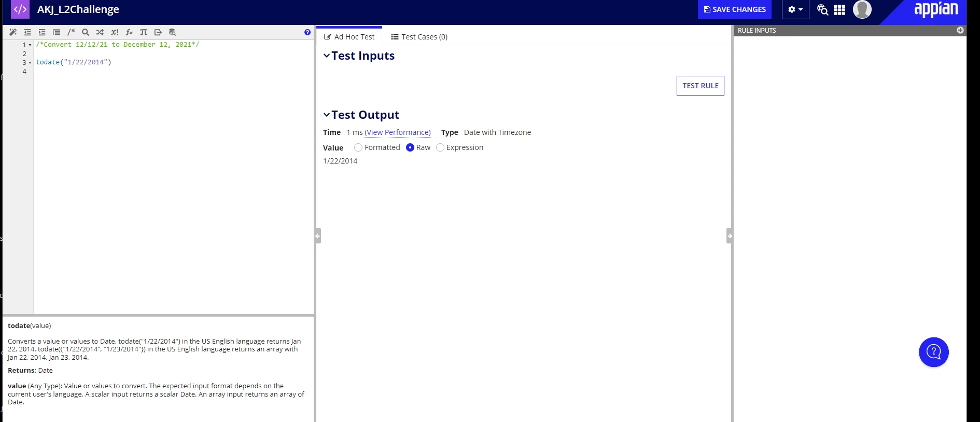The height and width of the screenshot is (422, 980).
Task: Click the pi constant icon
Action: coord(144,32)
